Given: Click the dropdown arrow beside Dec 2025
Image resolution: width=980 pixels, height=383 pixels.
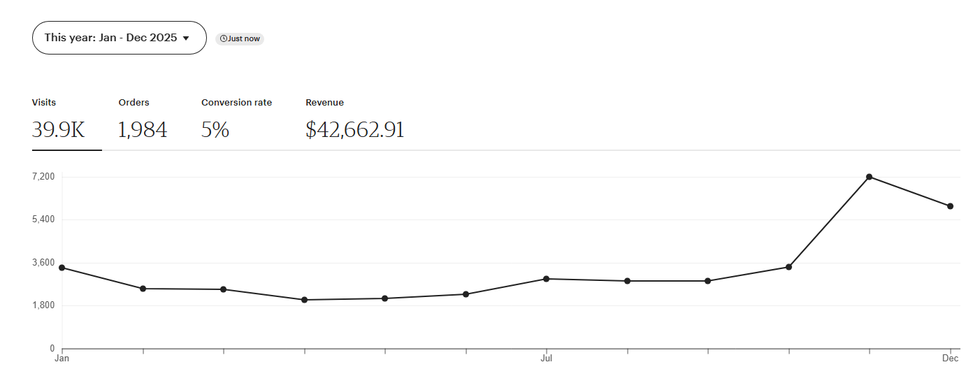Looking at the screenshot, I should tap(186, 38).
